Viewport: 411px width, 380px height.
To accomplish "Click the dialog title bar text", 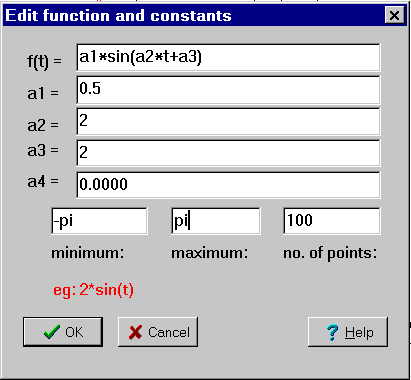I will coord(118,16).
